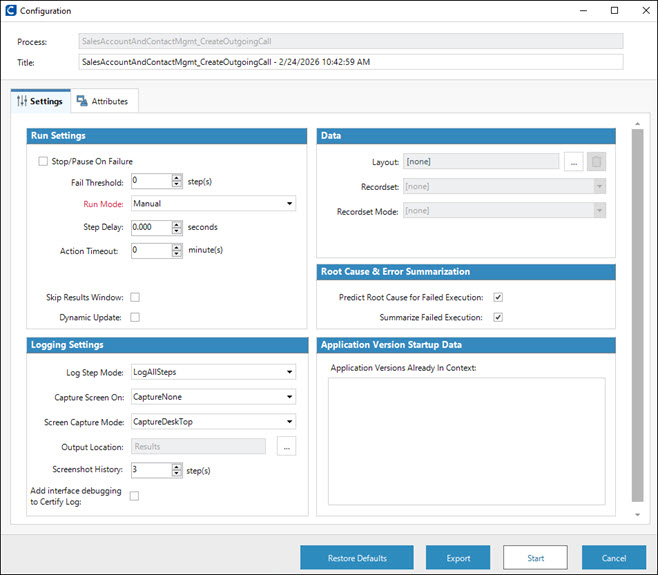Click the Configuration window app icon
Image resolution: width=658 pixels, height=575 pixels.
point(10,11)
